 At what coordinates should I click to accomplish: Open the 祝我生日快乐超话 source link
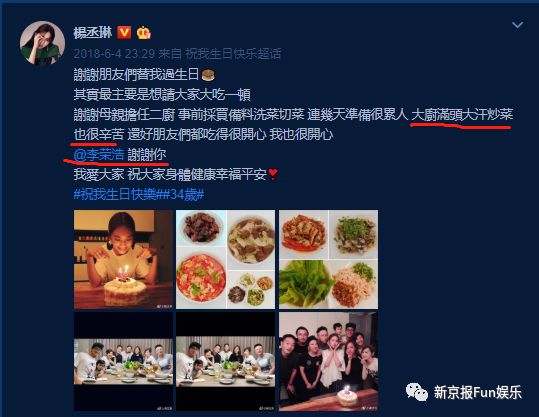coord(233,54)
